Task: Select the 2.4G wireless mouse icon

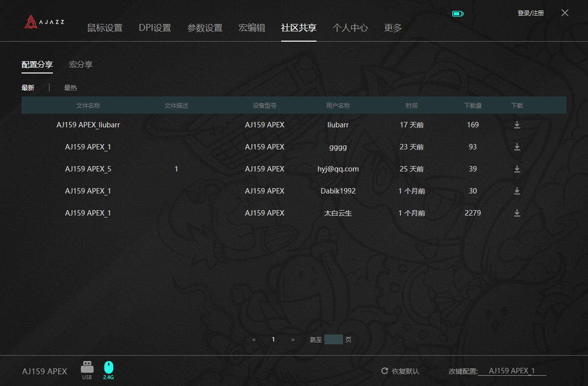Action: [108, 370]
